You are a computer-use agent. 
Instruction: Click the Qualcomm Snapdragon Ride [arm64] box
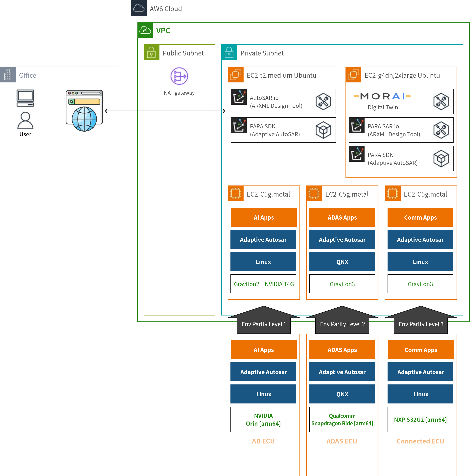point(342,419)
